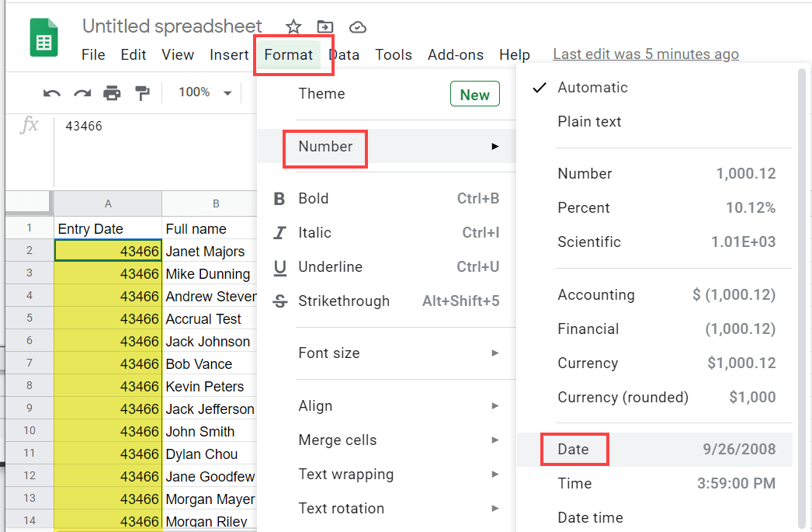The width and height of the screenshot is (812, 532).
Task: Click the Full name header cell
Action: point(210,228)
